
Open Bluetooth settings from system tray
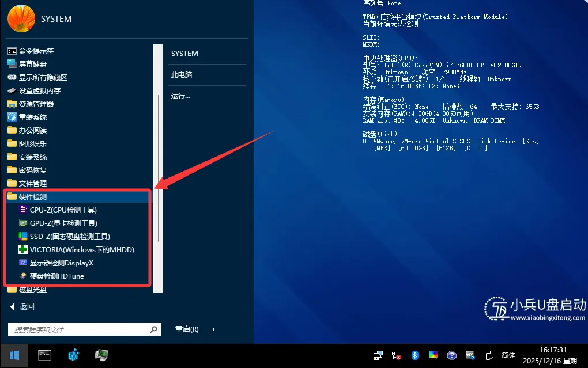coord(416,355)
